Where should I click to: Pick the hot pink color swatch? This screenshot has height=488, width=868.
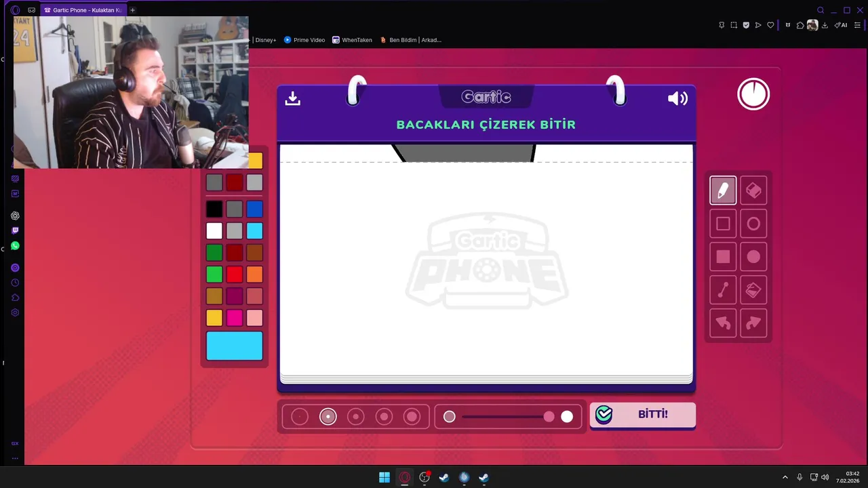click(x=235, y=318)
